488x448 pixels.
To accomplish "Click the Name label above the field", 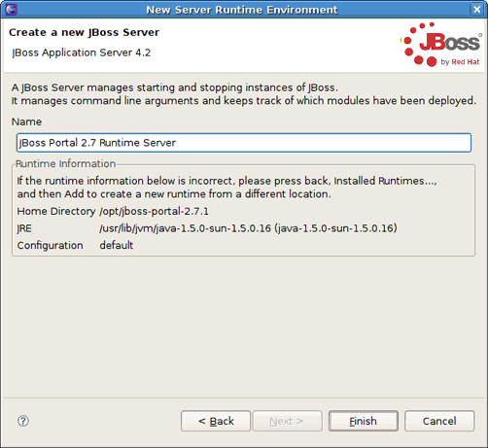I will tap(26, 121).
